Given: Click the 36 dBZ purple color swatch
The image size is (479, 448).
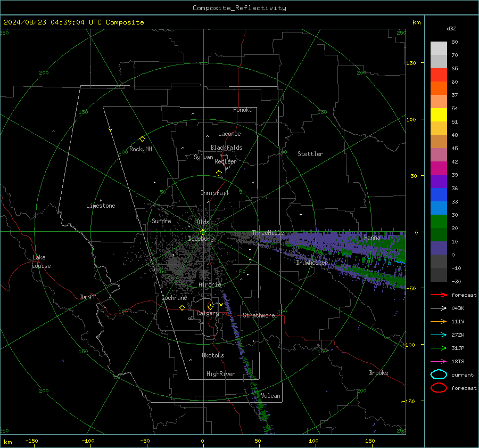Looking at the screenshot, I should click(x=439, y=181).
